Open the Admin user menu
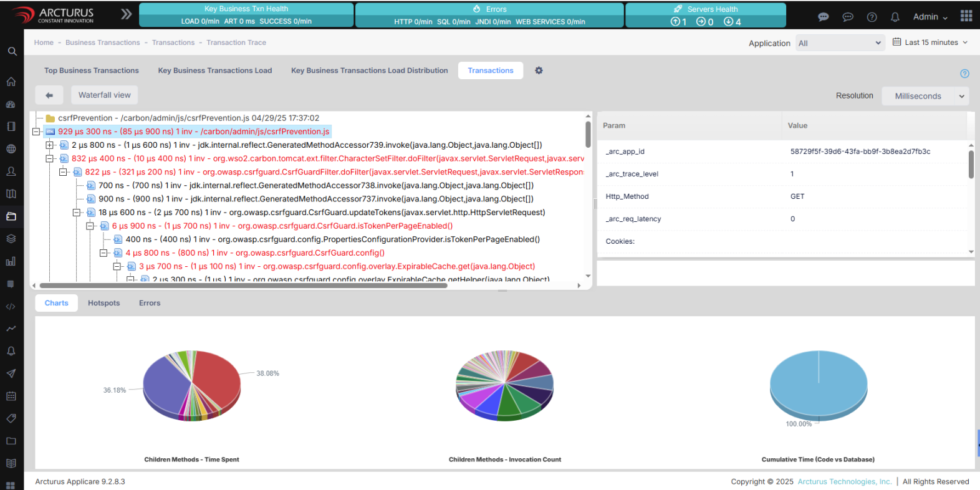 pos(930,17)
